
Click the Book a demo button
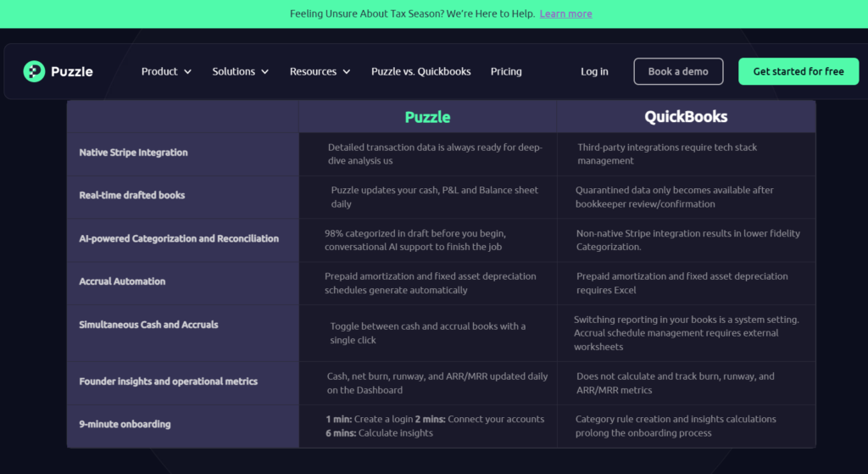(678, 71)
